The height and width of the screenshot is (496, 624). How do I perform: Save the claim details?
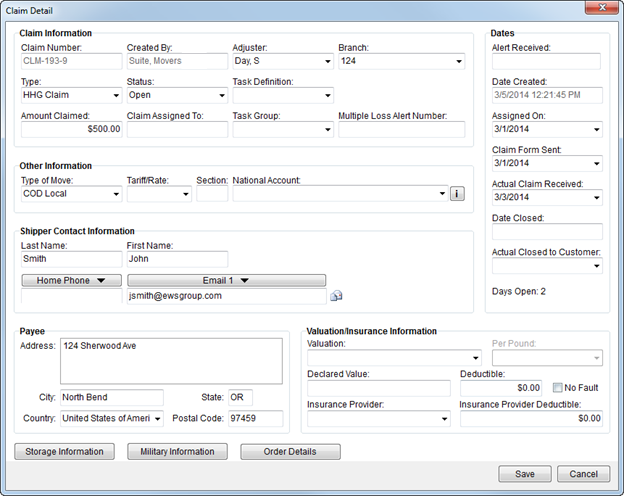click(524, 474)
